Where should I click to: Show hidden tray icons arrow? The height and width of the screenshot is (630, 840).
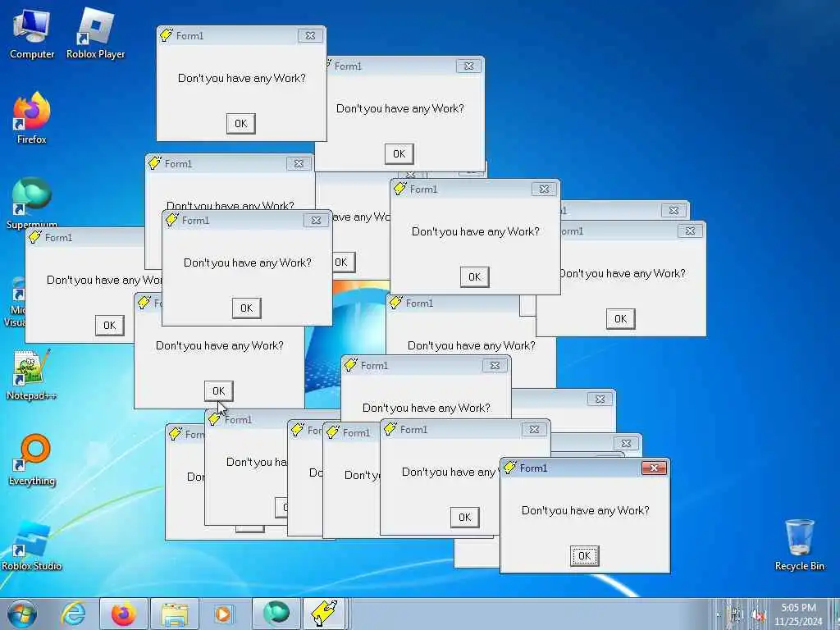click(x=718, y=614)
